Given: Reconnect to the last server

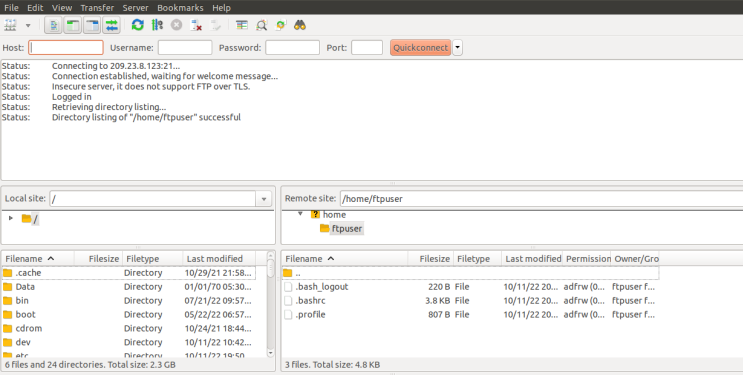Looking at the screenshot, I should tap(216, 25).
